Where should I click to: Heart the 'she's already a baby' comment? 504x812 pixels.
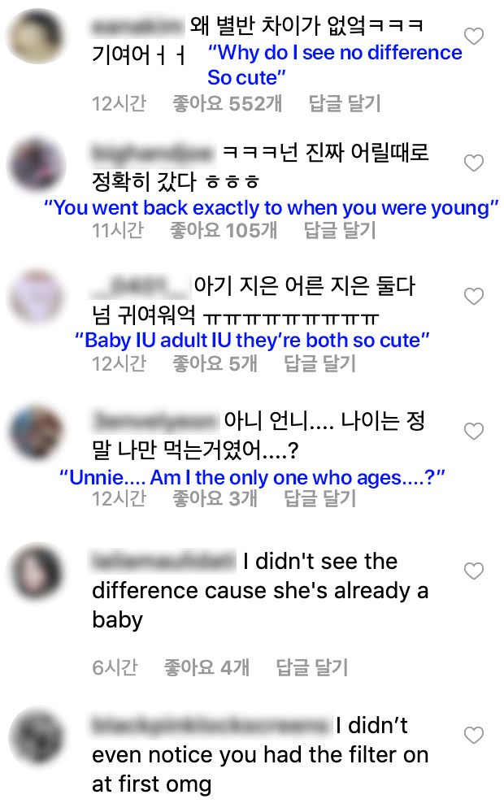tap(473, 571)
